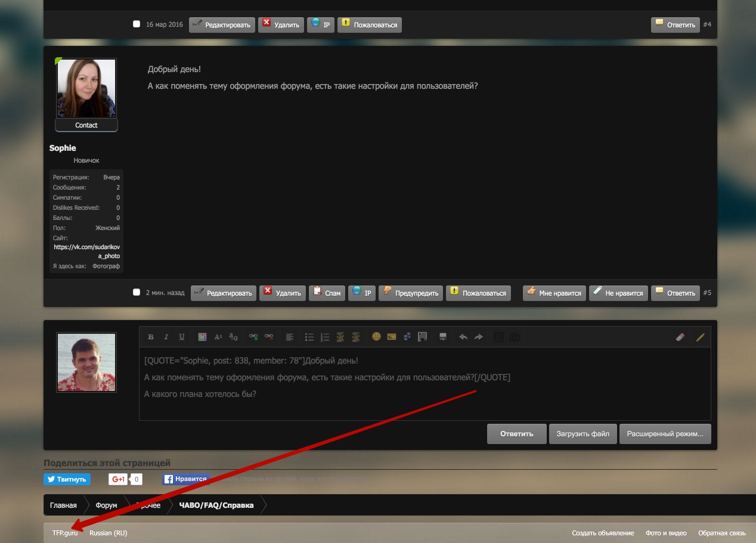Click the Мне нравится button on Sophie's post
Viewport: 756px width, 543px height.
point(554,293)
